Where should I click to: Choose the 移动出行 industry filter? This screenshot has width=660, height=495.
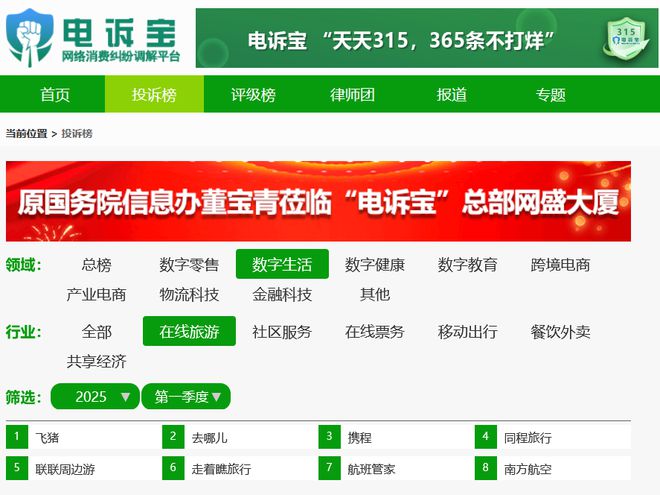467,331
